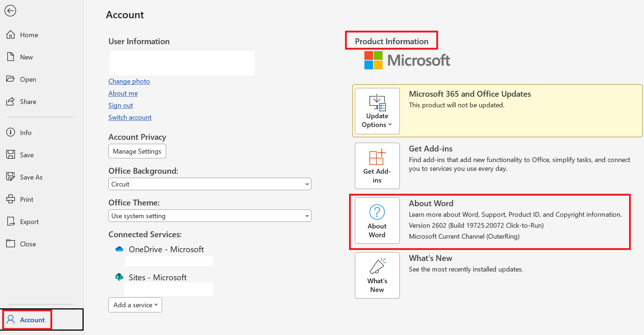The height and width of the screenshot is (335, 644).
Task: Click the About Word question mark icon
Action: click(x=377, y=212)
